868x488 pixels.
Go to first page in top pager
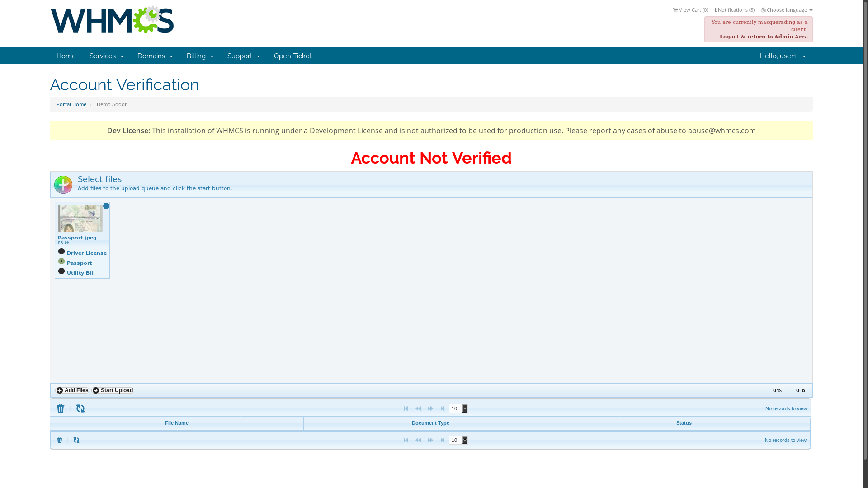click(x=406, y=409)
